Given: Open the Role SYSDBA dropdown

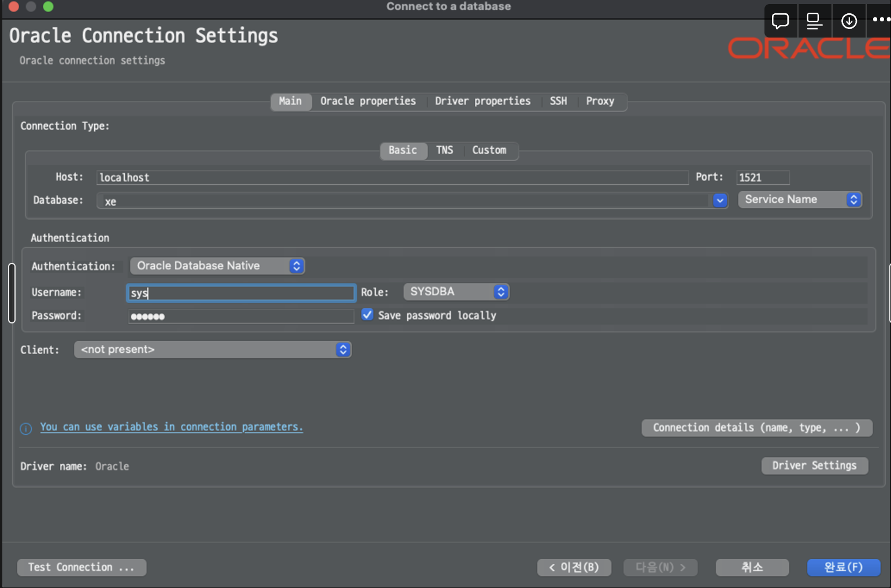Looking at the screenshot, I should tap(456, 292).
